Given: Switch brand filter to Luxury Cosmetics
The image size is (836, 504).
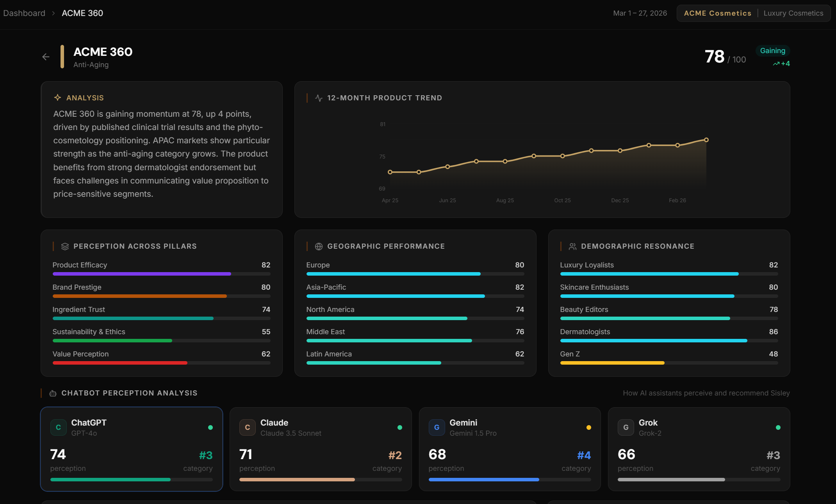Looking at the screenshot, I should [793, 13].
